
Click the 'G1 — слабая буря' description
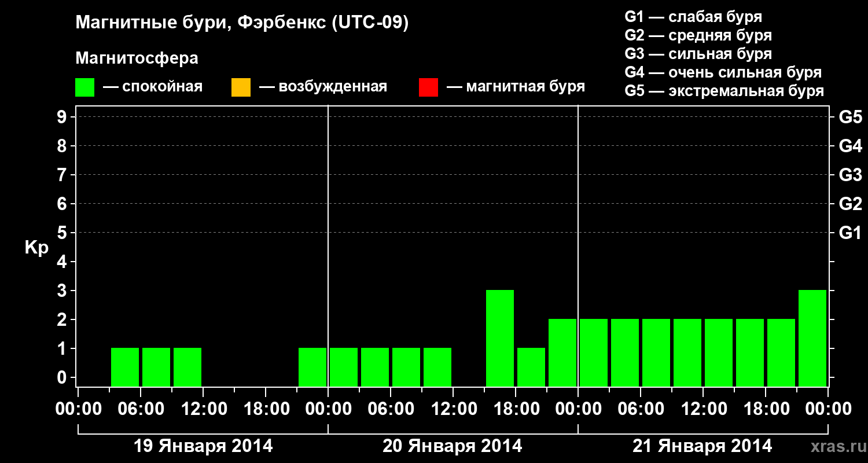[x=693, y=17]
